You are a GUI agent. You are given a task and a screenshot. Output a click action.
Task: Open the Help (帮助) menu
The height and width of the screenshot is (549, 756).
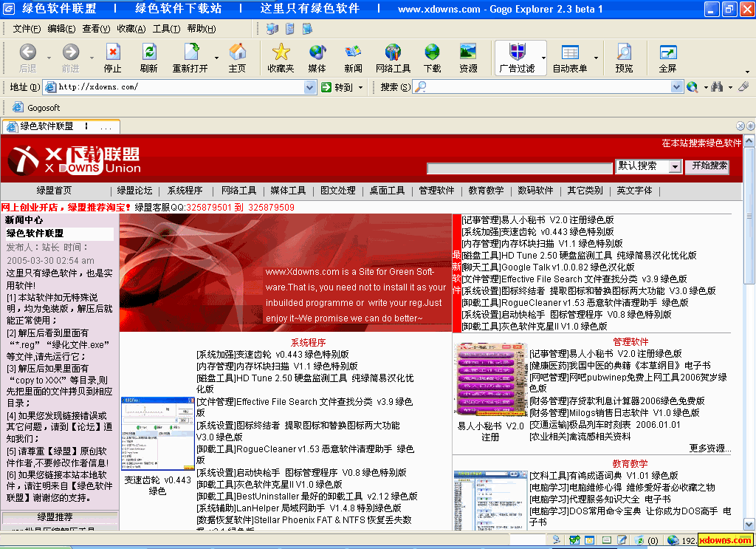click(202, 29)
